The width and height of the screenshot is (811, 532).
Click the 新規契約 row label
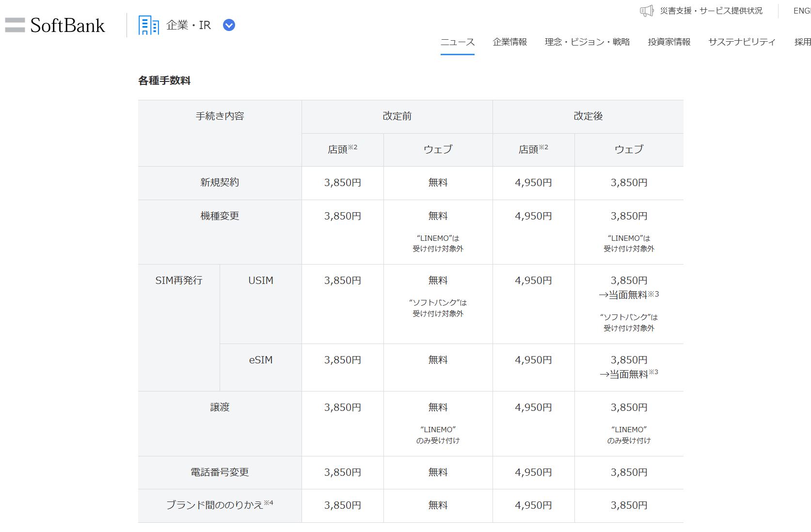coord(220,183)
